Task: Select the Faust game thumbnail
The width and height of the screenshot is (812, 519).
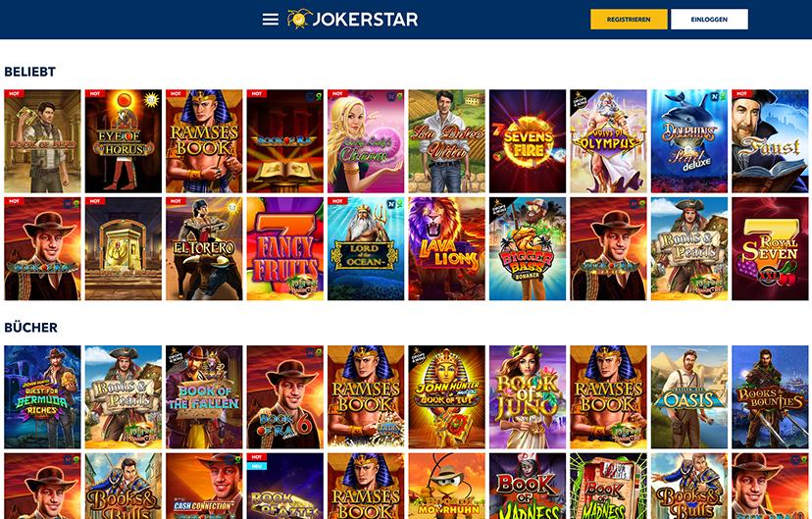Action: (770, 141)
